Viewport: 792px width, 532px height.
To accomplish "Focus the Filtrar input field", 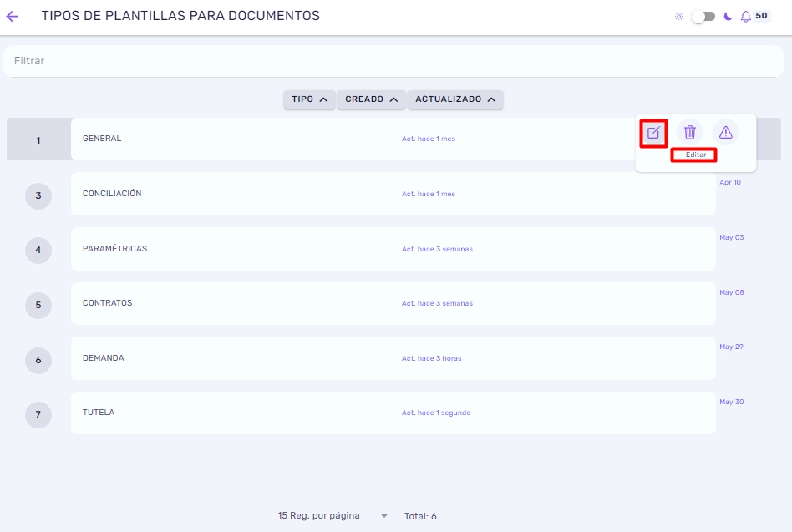I will pos(393,61).
